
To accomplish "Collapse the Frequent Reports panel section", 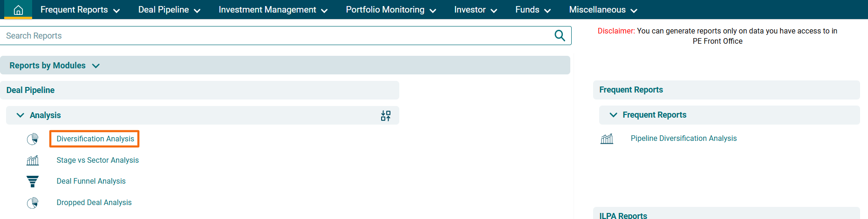I will click(613, 115).
